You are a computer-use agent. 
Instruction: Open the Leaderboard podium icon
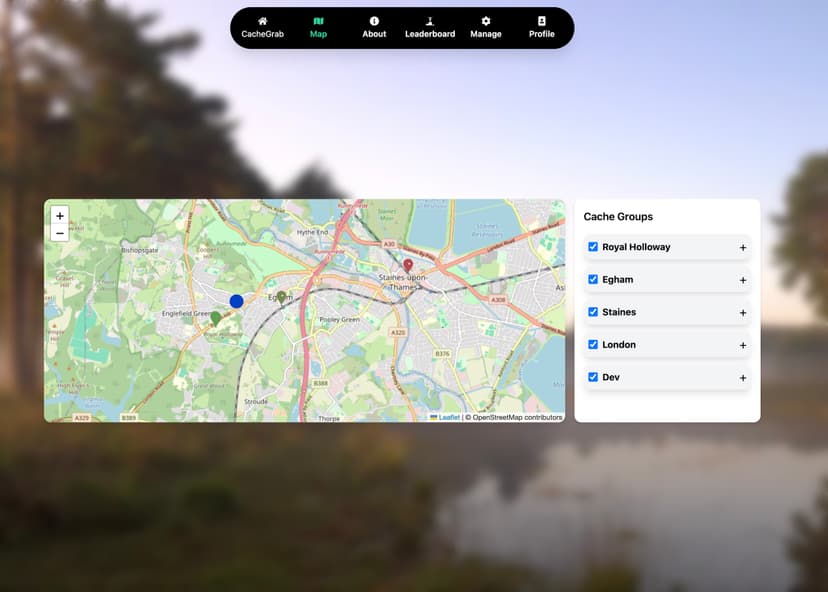click(x=430, y=21)
